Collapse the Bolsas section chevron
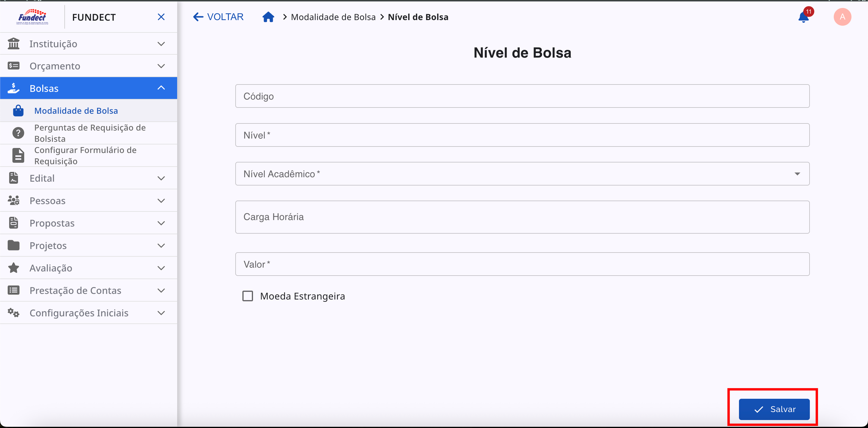The image size is (868, 428). pos(161,88)
